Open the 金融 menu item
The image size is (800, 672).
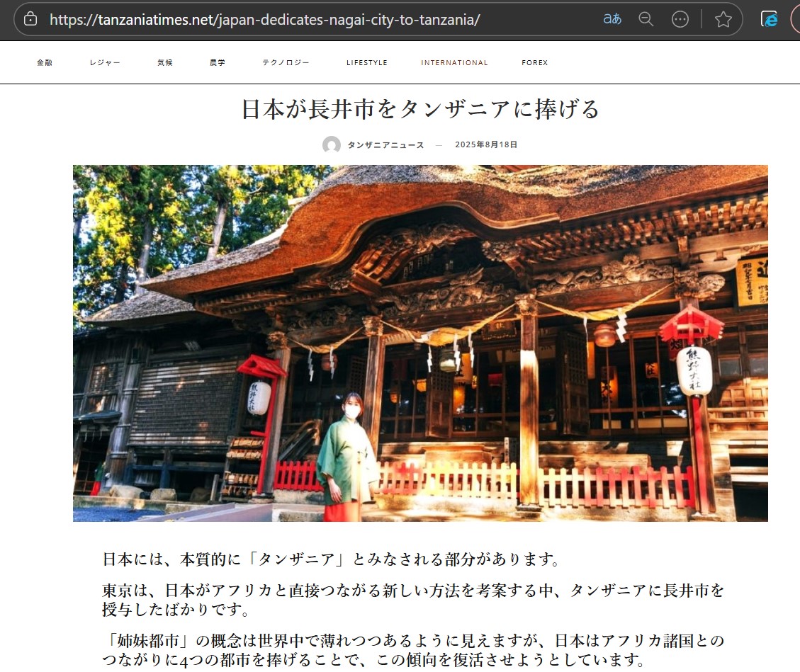click(45, 63)
